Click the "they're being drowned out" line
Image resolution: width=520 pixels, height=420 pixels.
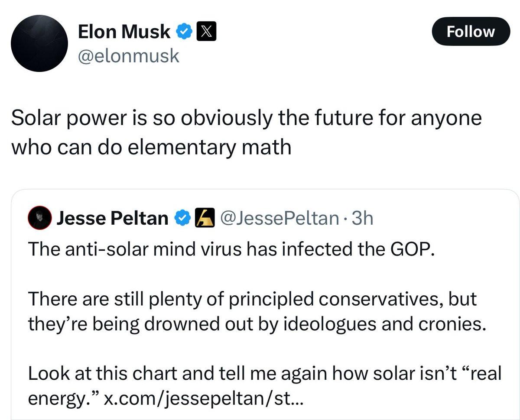[x=256, y=323]
